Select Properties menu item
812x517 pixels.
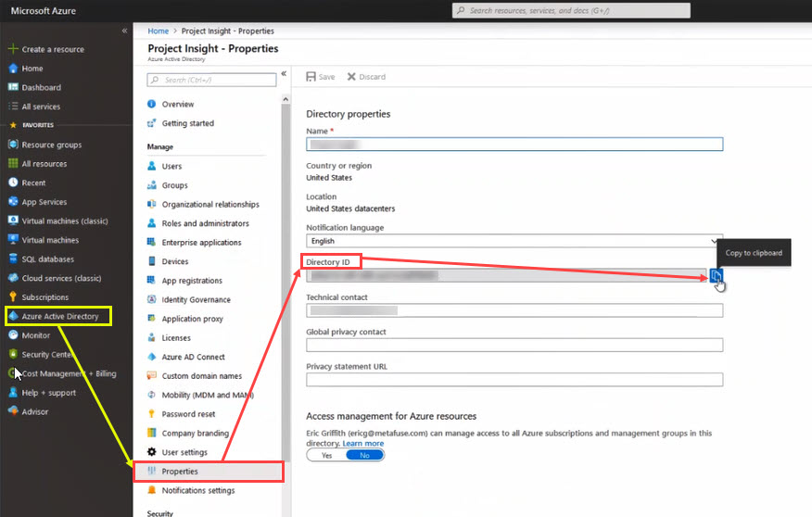[209, 472]
